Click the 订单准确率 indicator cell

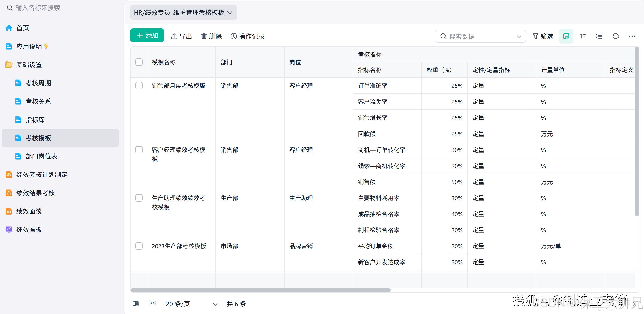click(x=387, y=86)
